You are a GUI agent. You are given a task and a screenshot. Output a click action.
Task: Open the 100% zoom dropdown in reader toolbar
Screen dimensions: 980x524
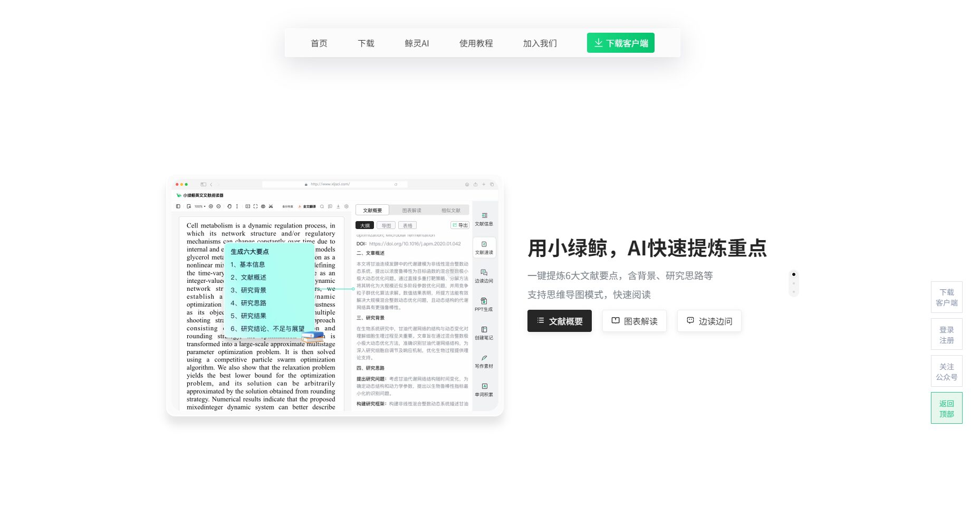(x=199, y=206)
